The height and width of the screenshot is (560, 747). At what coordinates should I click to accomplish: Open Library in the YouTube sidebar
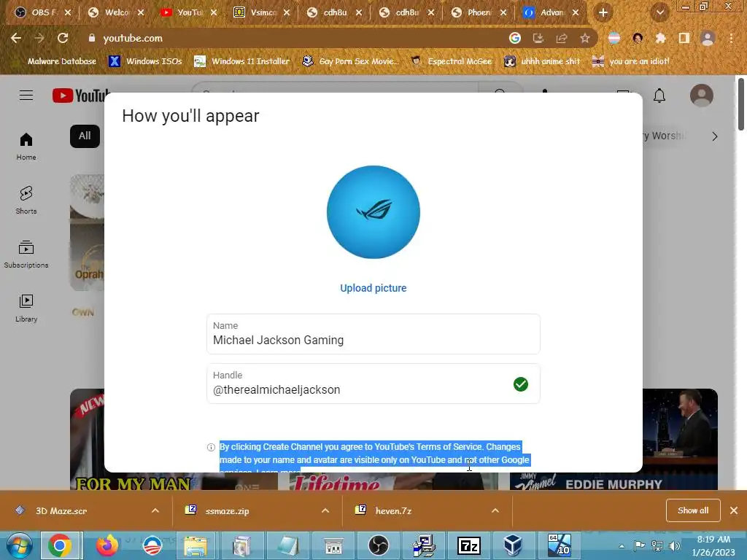(26, 308)
